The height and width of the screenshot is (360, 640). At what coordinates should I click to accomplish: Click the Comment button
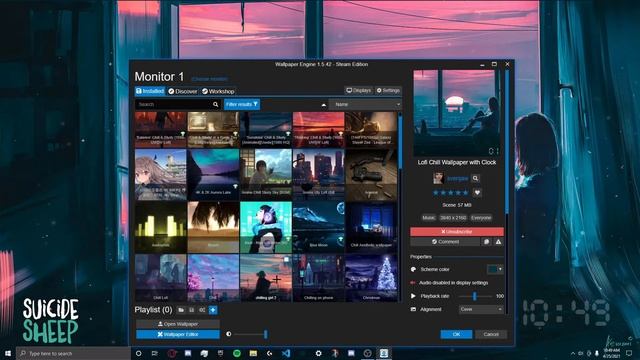[x=445, y=242]
